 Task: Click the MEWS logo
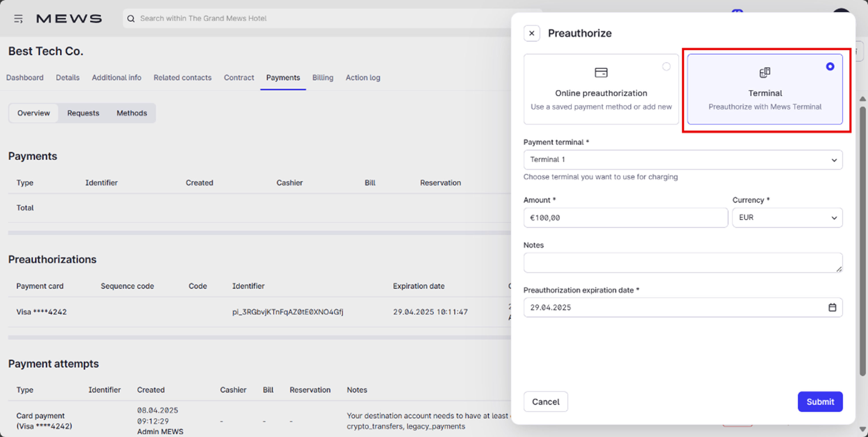click(x=69, y=19)
